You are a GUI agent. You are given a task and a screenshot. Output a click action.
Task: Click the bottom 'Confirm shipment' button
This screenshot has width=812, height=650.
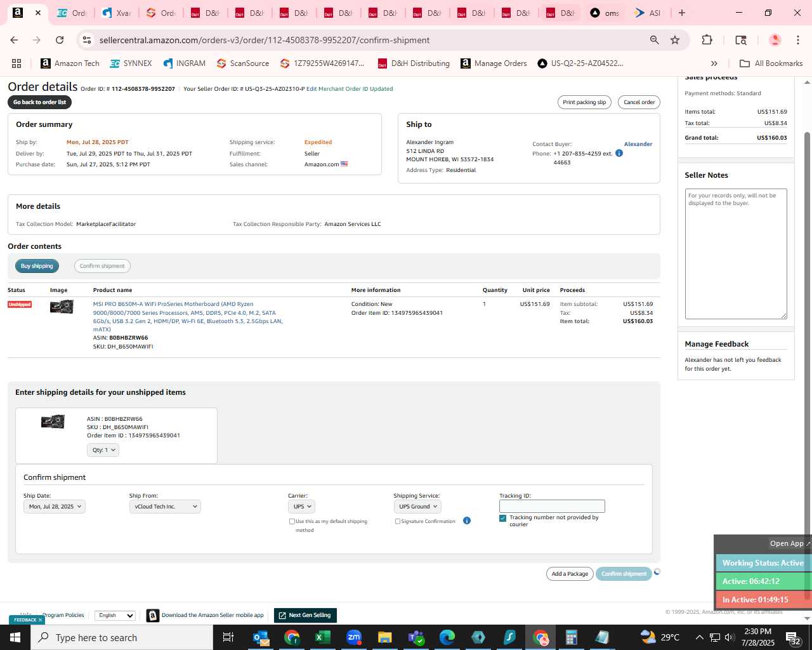tap(624, 574)
